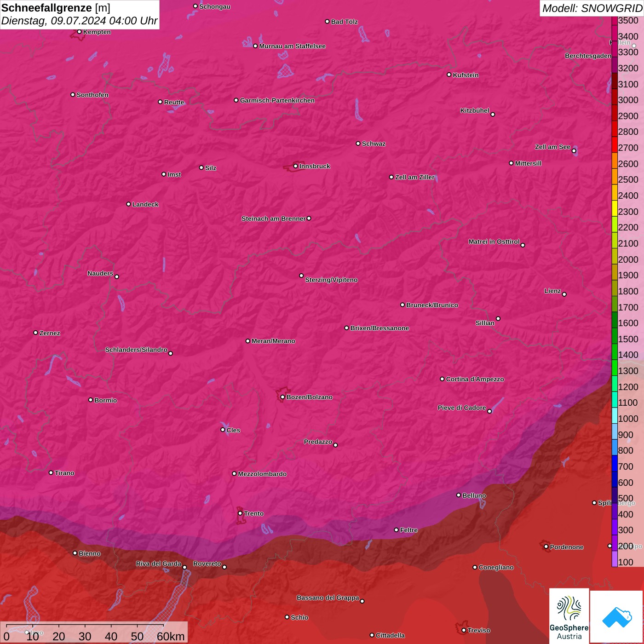Image resolution: width=644 pixels, height=644 pixels.
Task: Click the Bozen/Bolzano city marker dot
Action: pos(282,397)
